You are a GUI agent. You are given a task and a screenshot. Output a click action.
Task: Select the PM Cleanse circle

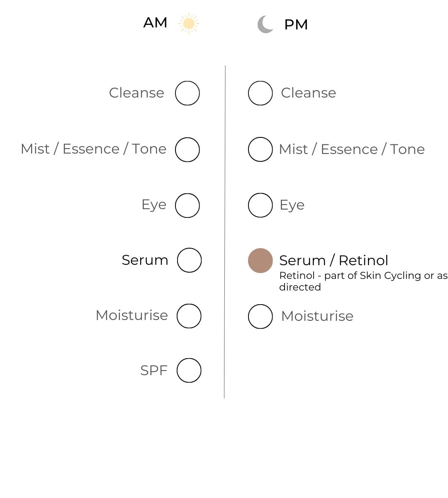point(261,93)
